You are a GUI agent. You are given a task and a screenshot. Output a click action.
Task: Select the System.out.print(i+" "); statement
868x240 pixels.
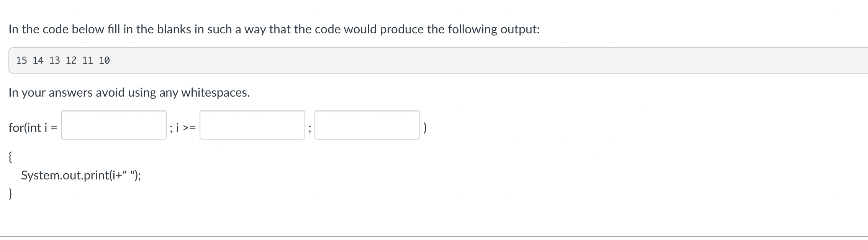[x=81, y=176]
